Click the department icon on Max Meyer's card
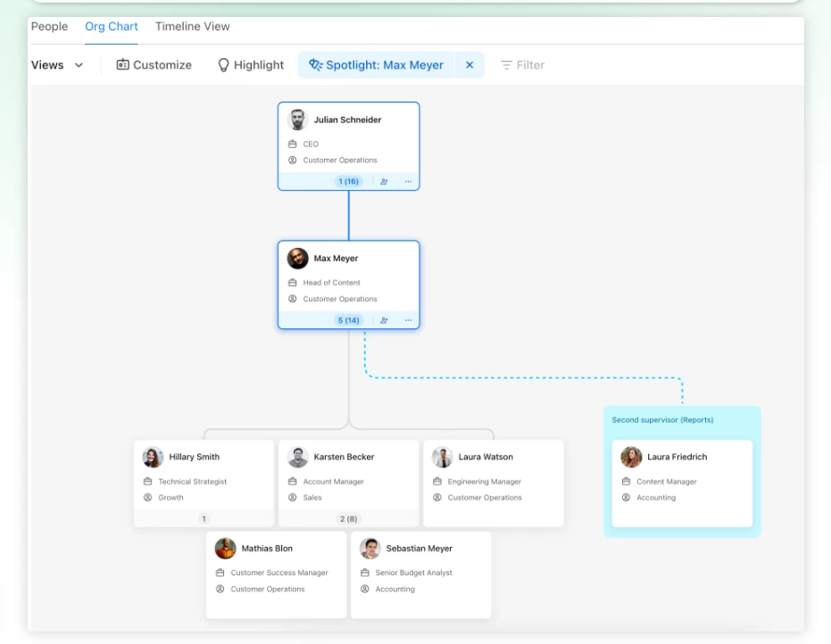This screenshot has width=831, height=644. tap(293, 299)
